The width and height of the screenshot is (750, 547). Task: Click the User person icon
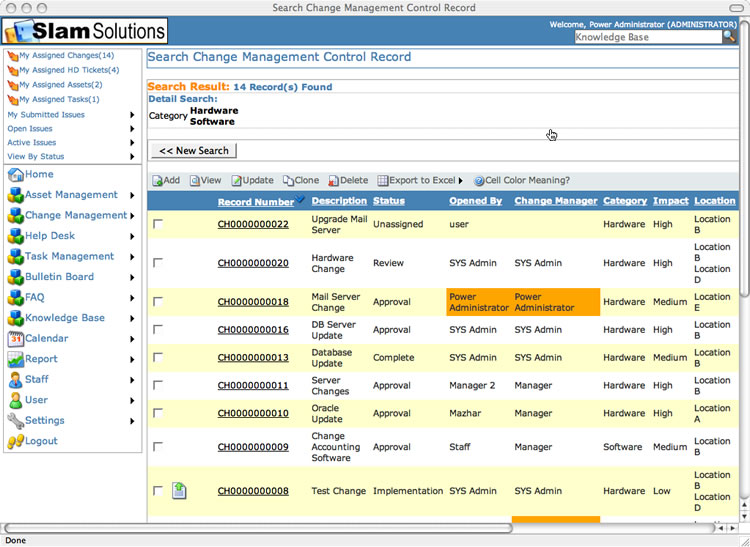(15, 401)
